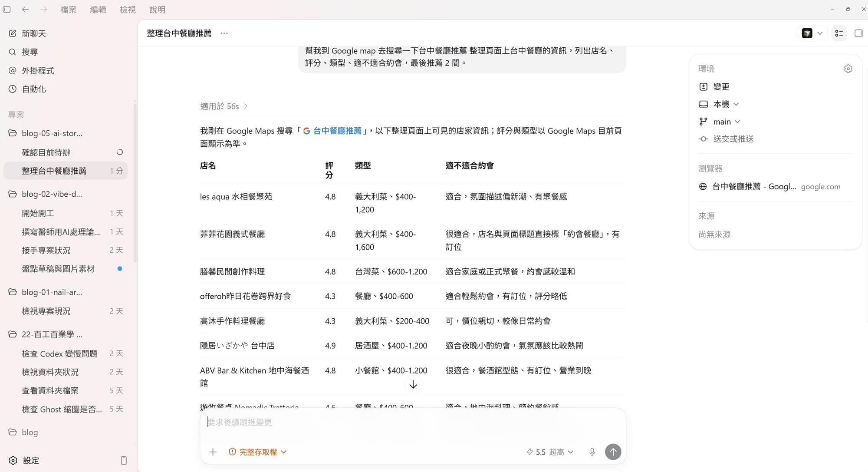This screenshot has width=868, height=472.
Task: Open the more options ellipsis beside chat title
Action: pos(224,33)
